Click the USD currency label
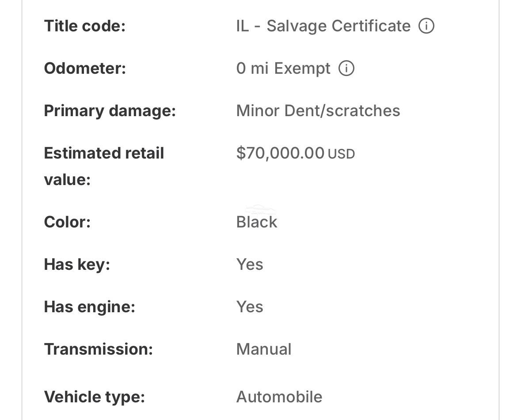Image resolution: width=521 pixels, height=420 pixels. coord(341,154)
